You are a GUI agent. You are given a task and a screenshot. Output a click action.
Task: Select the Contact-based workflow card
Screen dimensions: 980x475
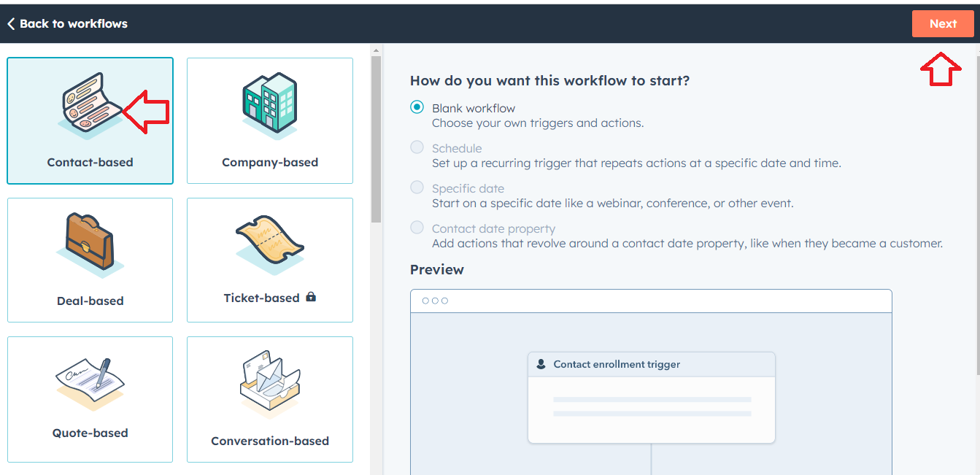(90, 121)
